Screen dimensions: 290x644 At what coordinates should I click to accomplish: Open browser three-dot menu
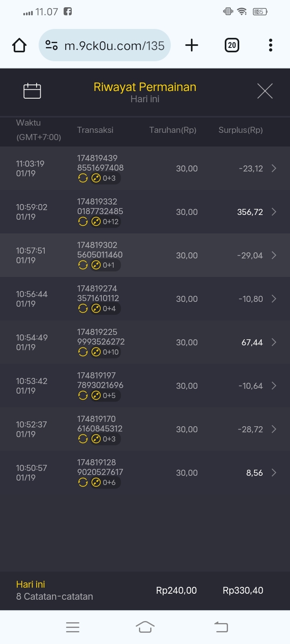click(271, 45)
